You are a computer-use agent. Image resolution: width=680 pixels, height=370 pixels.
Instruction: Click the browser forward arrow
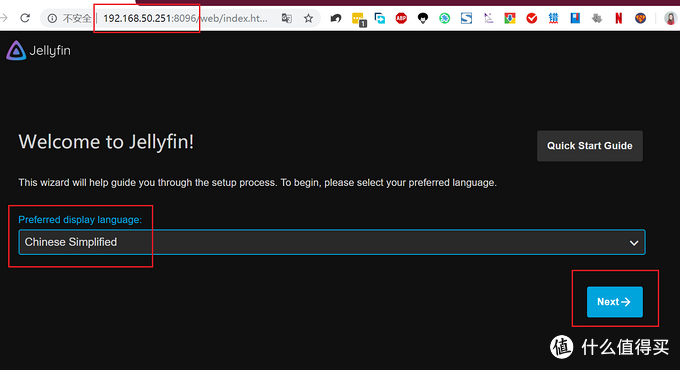pos(4,18)
